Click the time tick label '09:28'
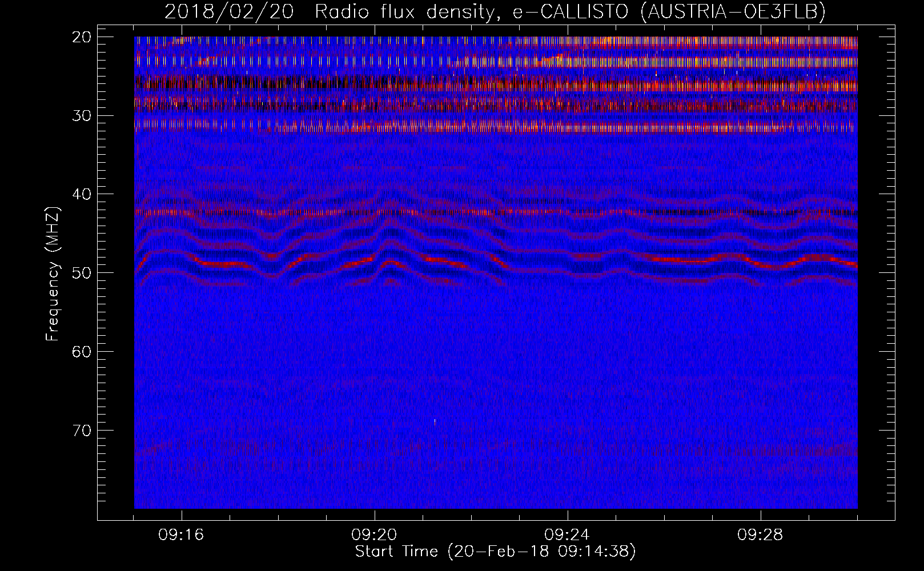This screenshot has width=924, height=571. pos(761,535)
